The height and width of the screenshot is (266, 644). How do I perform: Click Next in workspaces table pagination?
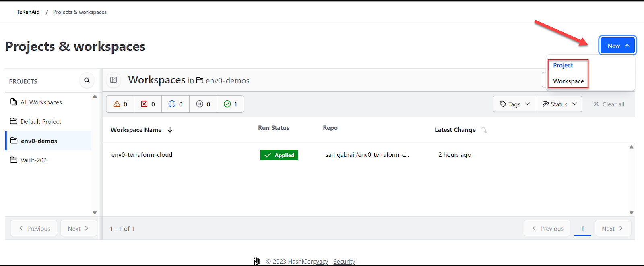tap(613, 228)
